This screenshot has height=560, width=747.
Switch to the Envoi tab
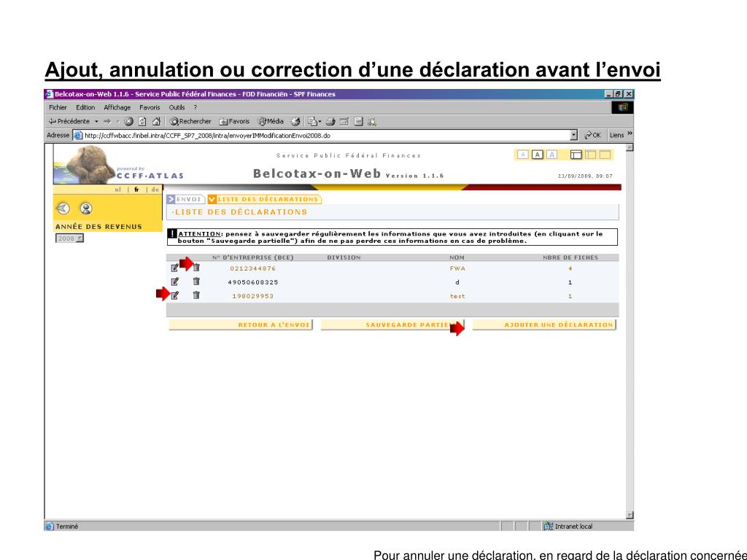click(x=186, y=199)
